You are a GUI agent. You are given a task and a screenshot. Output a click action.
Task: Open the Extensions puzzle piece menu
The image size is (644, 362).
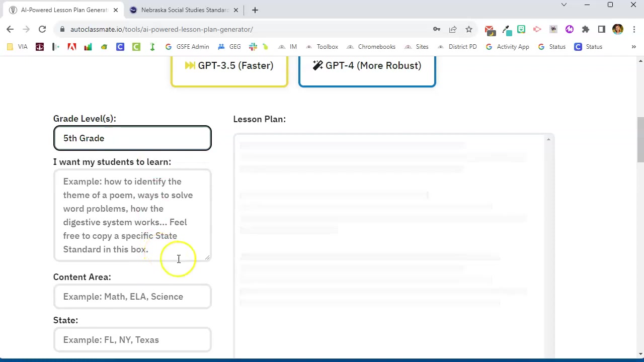586,29
